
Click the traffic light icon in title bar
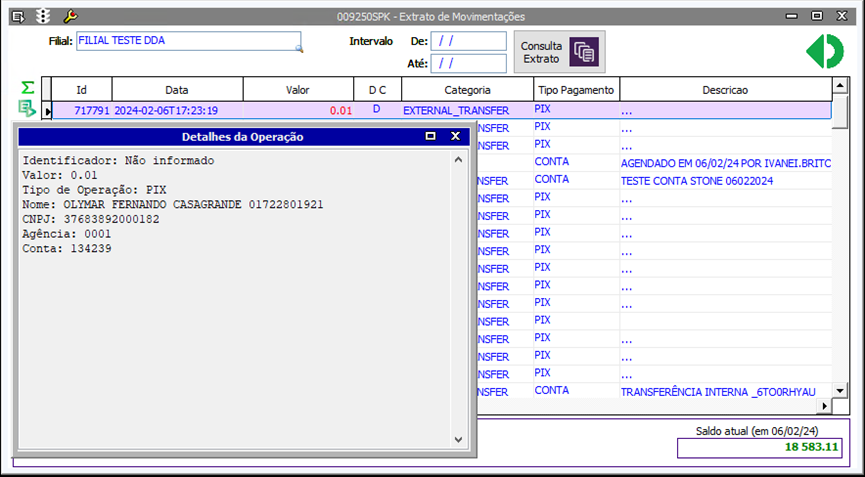point(43,17)
